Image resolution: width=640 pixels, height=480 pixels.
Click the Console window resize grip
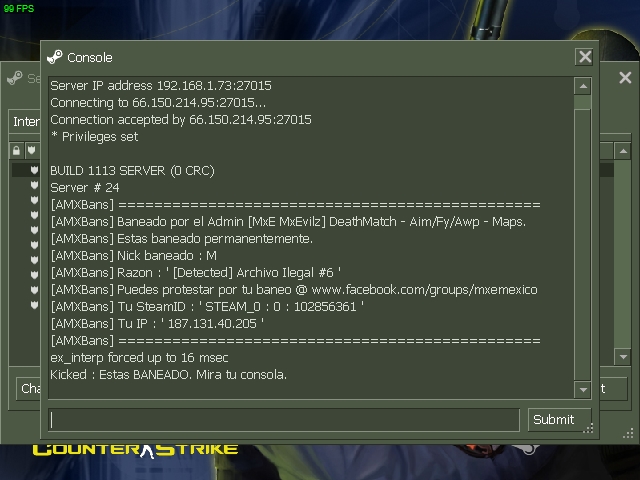click(588, 429)
